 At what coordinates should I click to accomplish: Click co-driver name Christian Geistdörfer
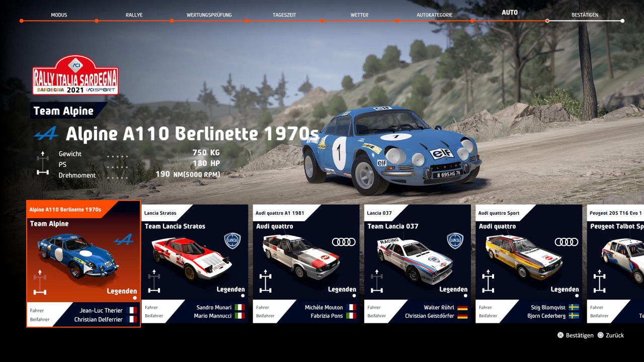click(x=430, y=316)
